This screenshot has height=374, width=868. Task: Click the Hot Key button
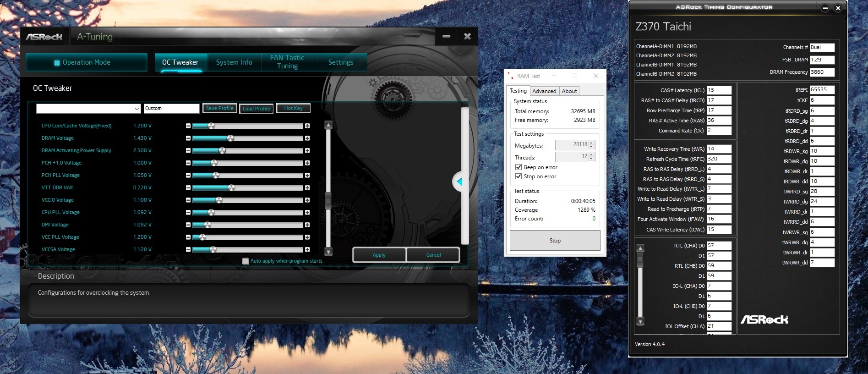pyautogui.click(x=293, y=109)
